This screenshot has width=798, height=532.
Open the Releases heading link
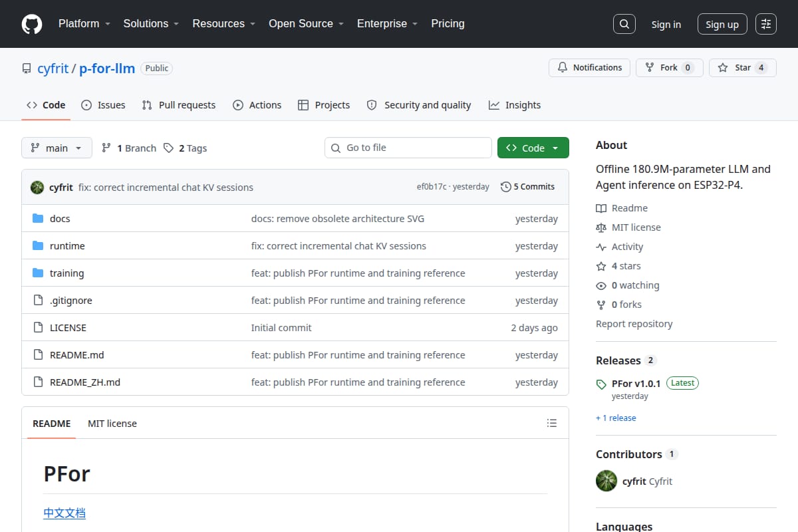626,360
